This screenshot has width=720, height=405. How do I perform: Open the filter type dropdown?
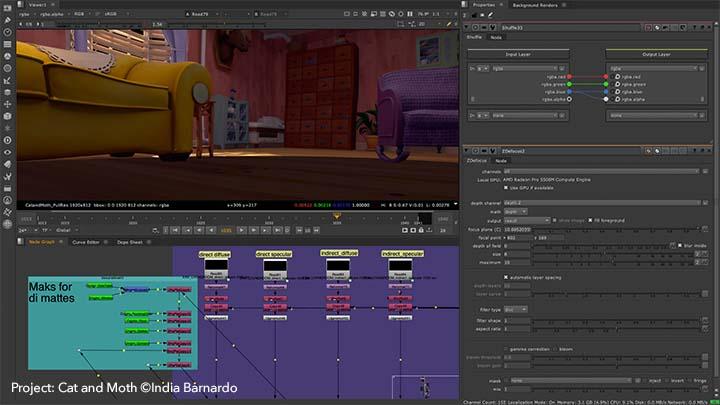tap(517, 309)
